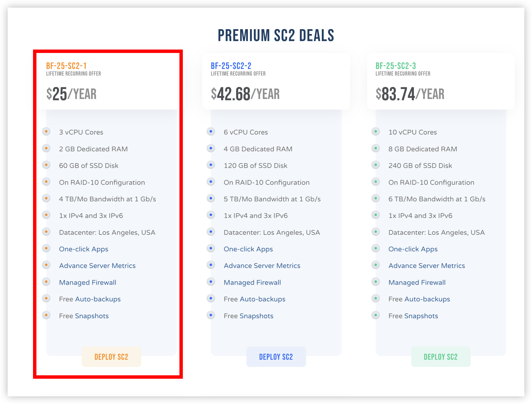
Task: Click the orange Deploy SC2 button
Action: click(111, 357)
